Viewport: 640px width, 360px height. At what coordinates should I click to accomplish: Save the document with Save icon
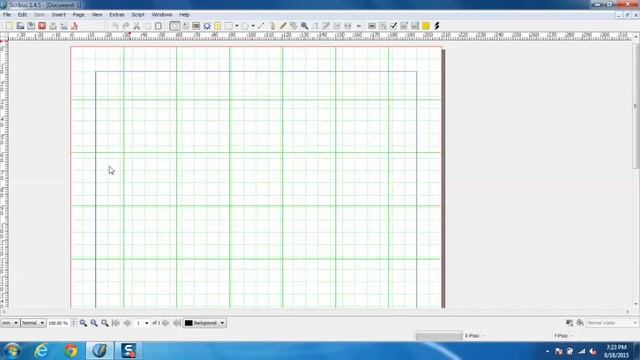31,26
